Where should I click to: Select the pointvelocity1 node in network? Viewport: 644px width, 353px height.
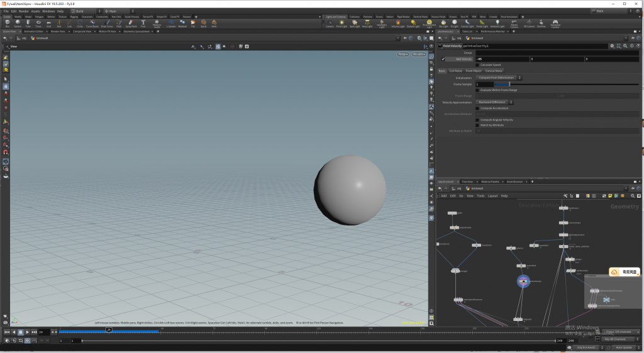coord(523,281)
